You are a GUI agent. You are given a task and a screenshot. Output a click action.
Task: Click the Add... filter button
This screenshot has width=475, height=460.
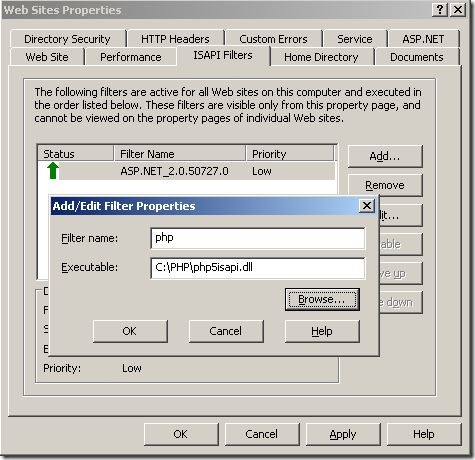385,156
